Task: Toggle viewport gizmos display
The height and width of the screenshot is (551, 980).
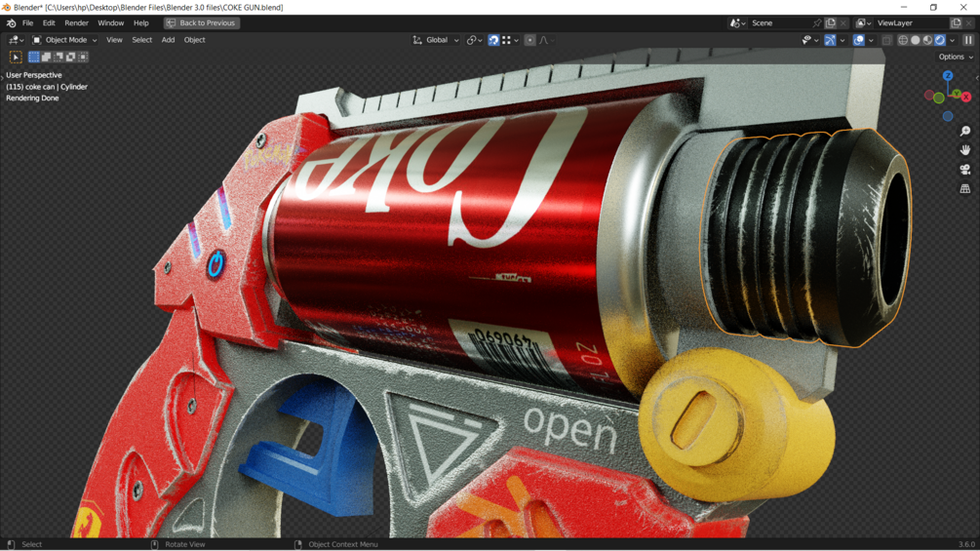Action: coord(830,40)
